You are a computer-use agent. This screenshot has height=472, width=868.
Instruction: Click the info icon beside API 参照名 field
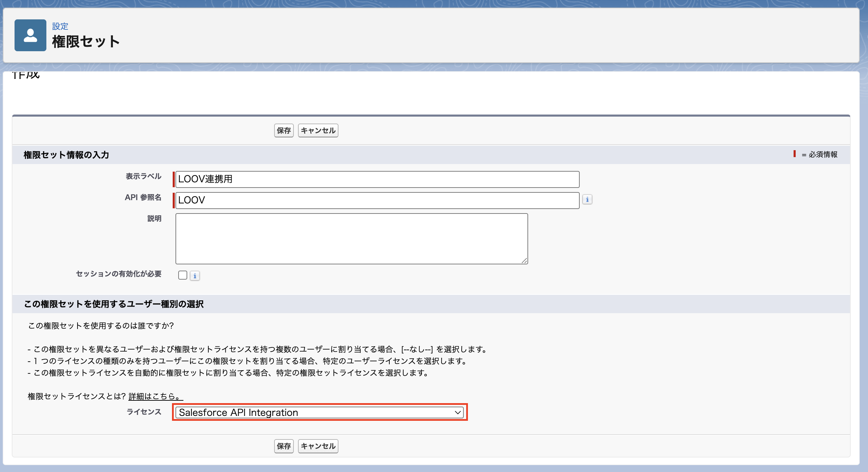coord(587,200)
